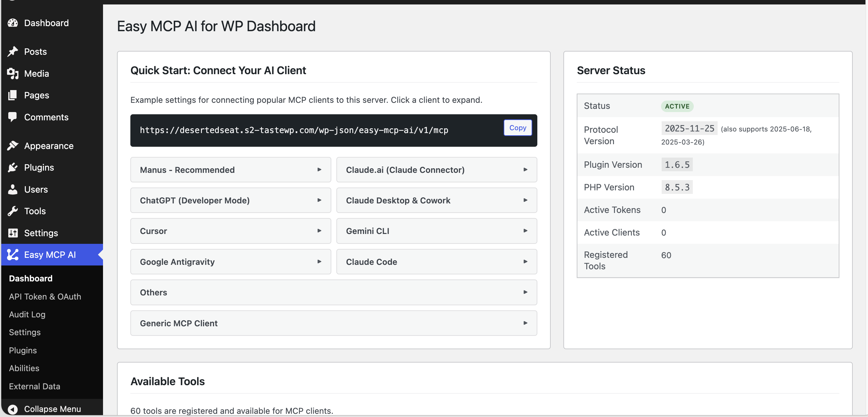Go to API Token & OAuth submenu
868x417 pixels.
(45, 297)
